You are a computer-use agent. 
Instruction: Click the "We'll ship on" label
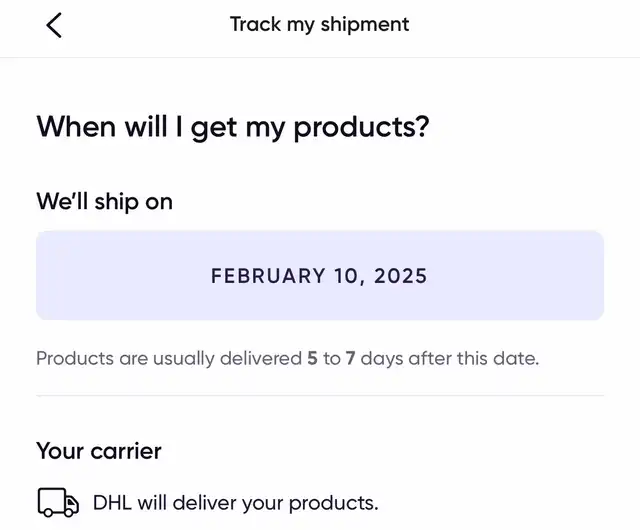click(104, 201)
